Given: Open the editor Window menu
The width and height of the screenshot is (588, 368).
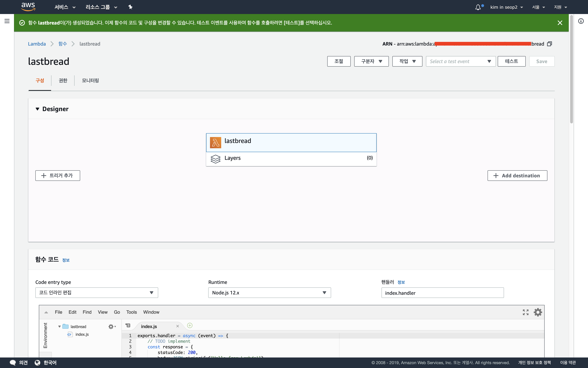Looking at the screenshot, I should coord(151,312).
